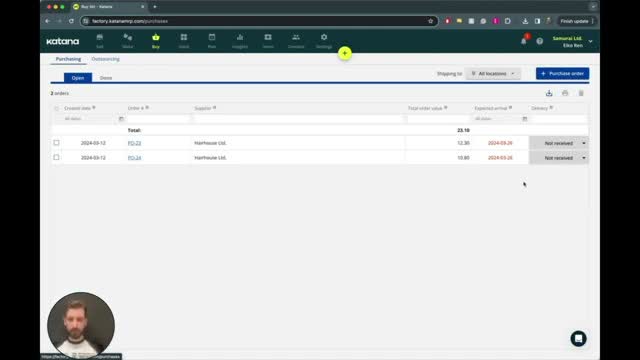Delete selected orders with the trash icon
This screenshot has height=360, width=640.
pyautogui.click(x=581, y=93)
